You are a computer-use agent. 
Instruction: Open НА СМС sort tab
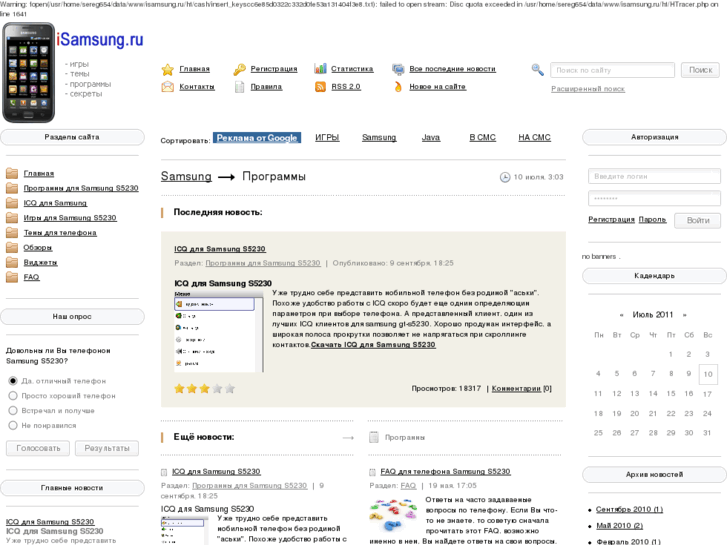tap(535, 138)
